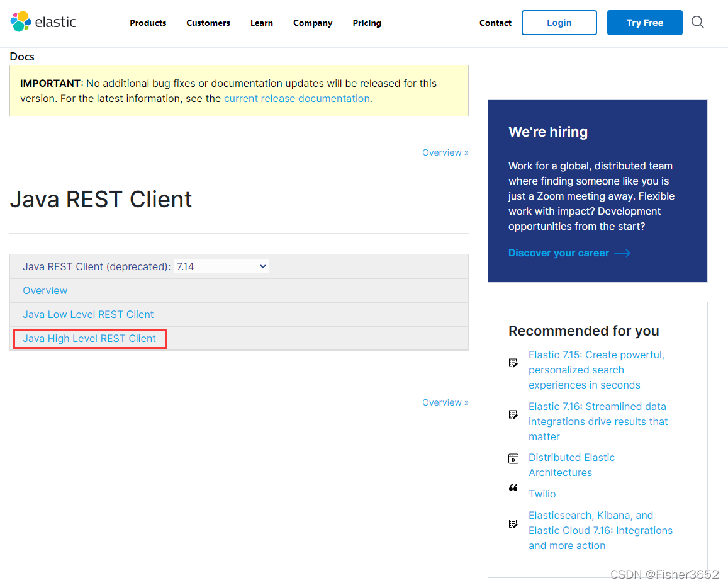
Task: Open the current release documentation link
Action: tap(297, 98)
